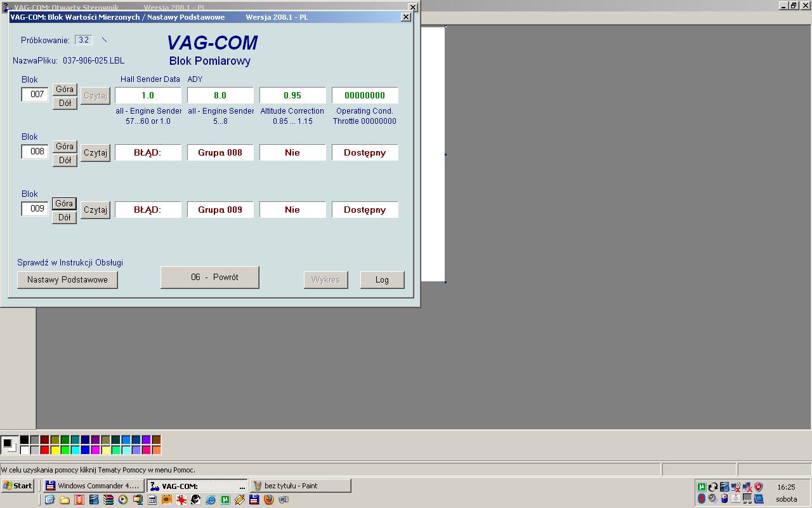The height and width of the screenshot is (508, 812).
Task: Click the Sprawdź w Instrukcji Obsługi text
Action: (70, 262)
